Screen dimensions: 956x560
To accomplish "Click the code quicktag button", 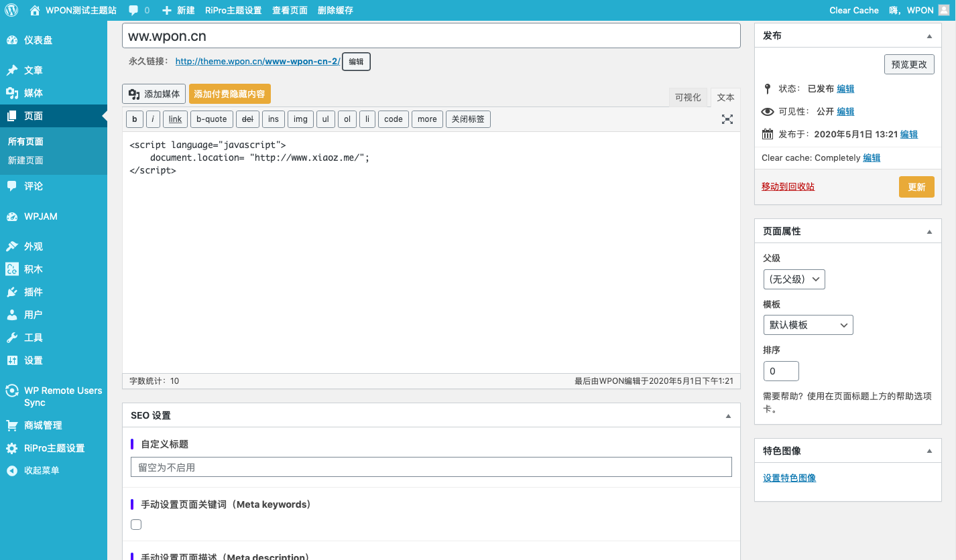I will (x=394, y=119).
